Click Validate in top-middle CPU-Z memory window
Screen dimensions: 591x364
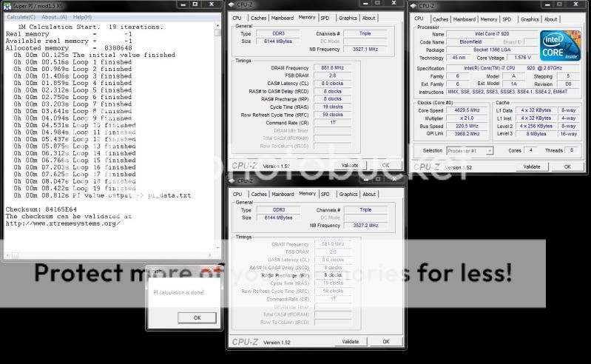350,166
